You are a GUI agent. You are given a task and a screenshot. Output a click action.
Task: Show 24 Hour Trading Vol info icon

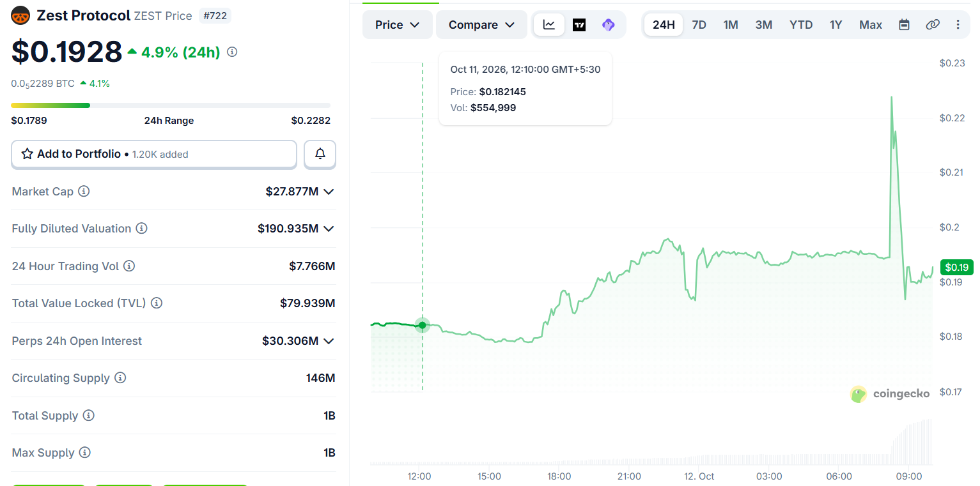129,266
